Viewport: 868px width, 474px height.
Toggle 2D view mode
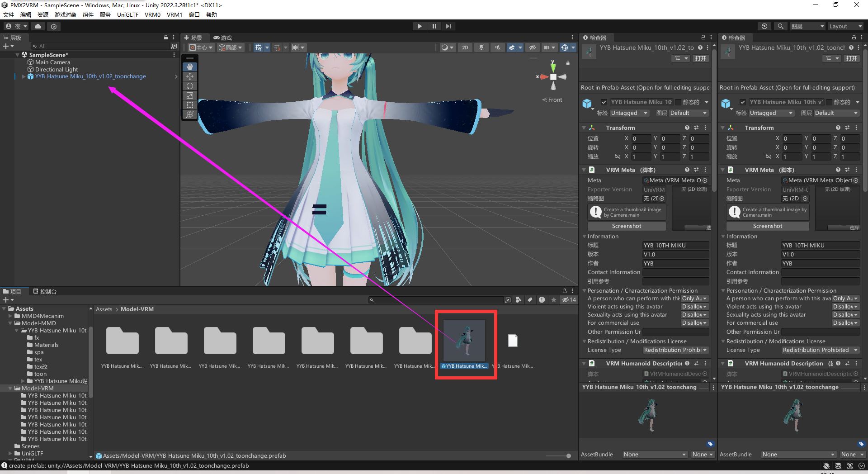[465, 47]
